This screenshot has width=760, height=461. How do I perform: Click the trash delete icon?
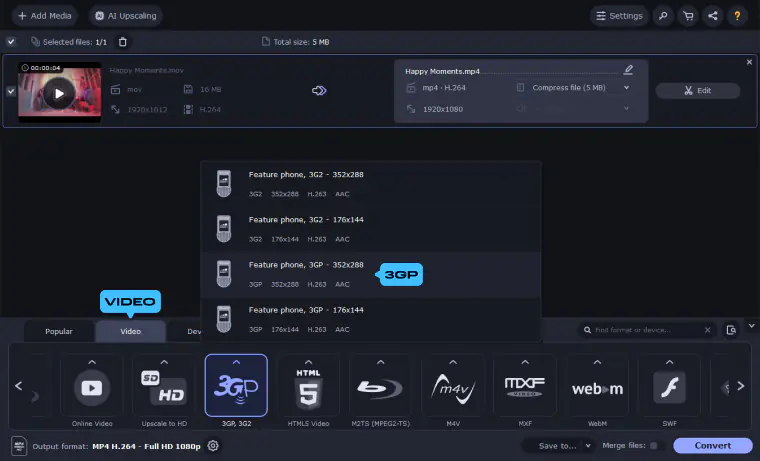click(x=123, y=42)
